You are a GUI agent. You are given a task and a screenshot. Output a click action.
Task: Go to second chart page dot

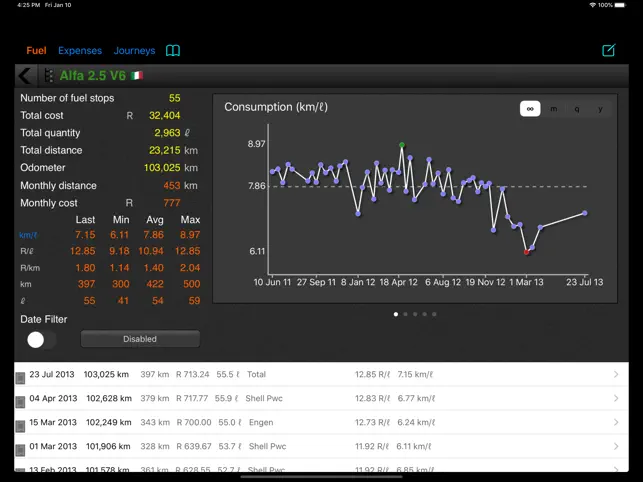point(406,314)
